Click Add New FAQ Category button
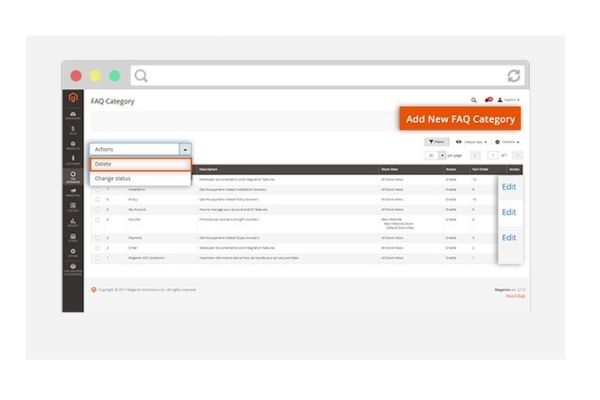The image size is (600, 400). [460, 119]
